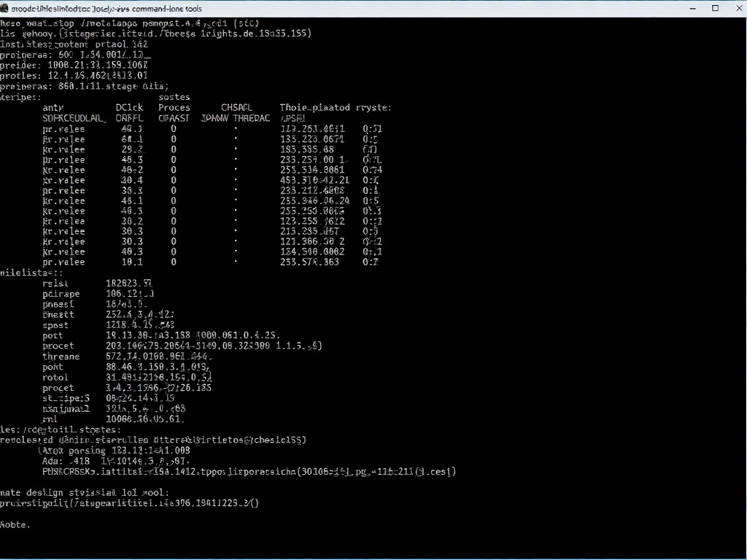The width and height of the screenshot is (747, 560).
Task: Click the "poht" field name
Action: pyautogui.click(x=53, y=367)
